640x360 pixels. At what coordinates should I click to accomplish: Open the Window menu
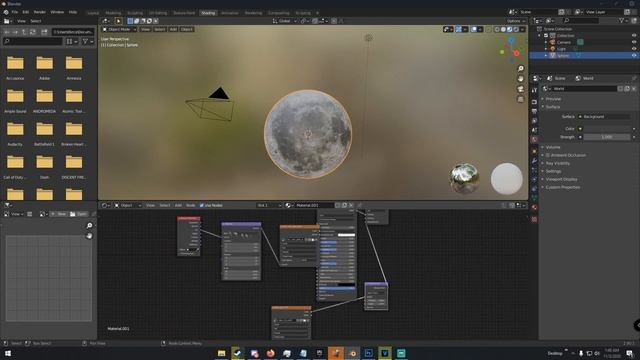pyautogui.click(x=57, y=12)
